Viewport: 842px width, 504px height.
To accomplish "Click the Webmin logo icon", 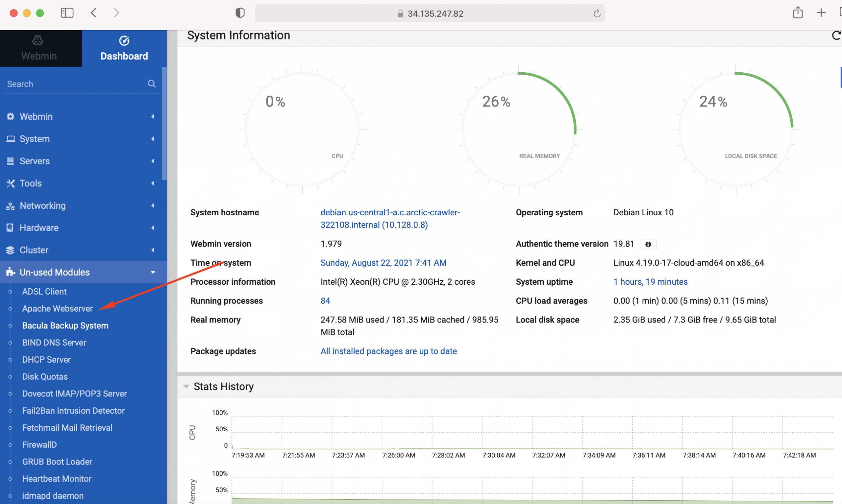I will click(x=38, y=40).
